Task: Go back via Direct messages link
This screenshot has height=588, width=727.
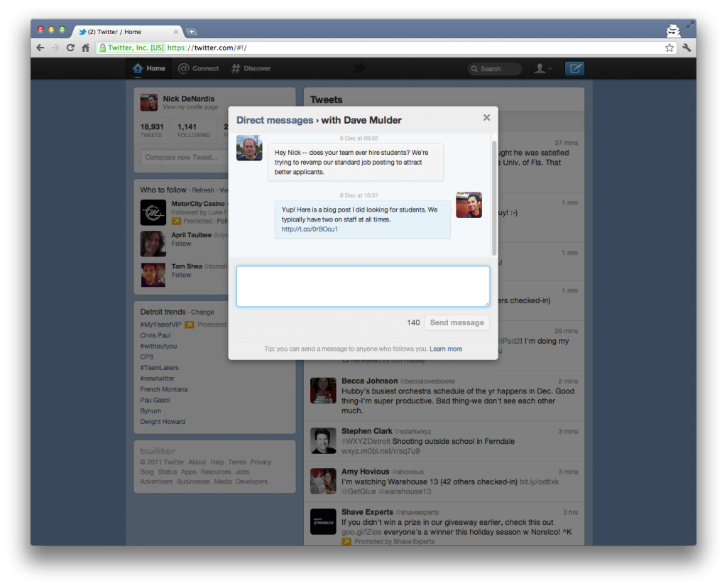Action: [x=275, y=120]
